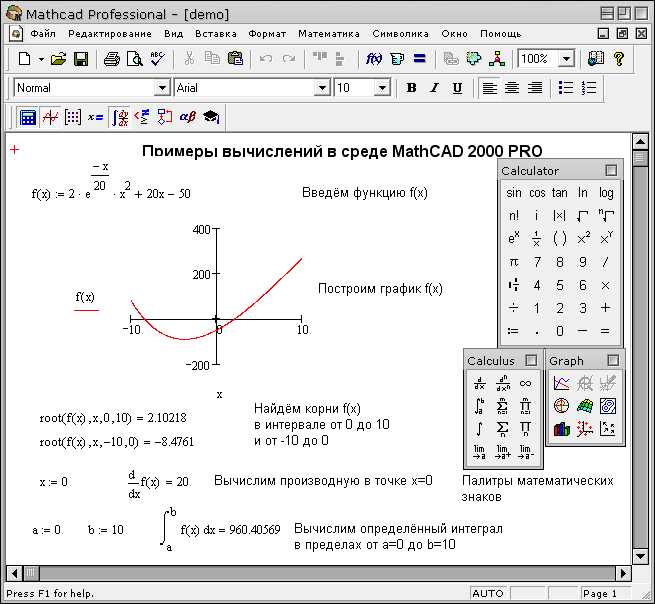Open the 100% zoom dropdown
This screenshot has height=604, width=655.
click(x=567, y=59)
